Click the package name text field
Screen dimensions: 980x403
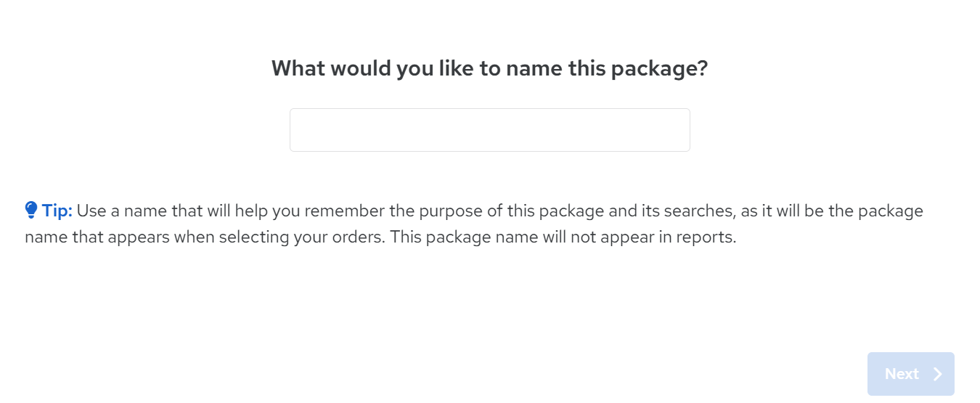(x=489, y=130)
